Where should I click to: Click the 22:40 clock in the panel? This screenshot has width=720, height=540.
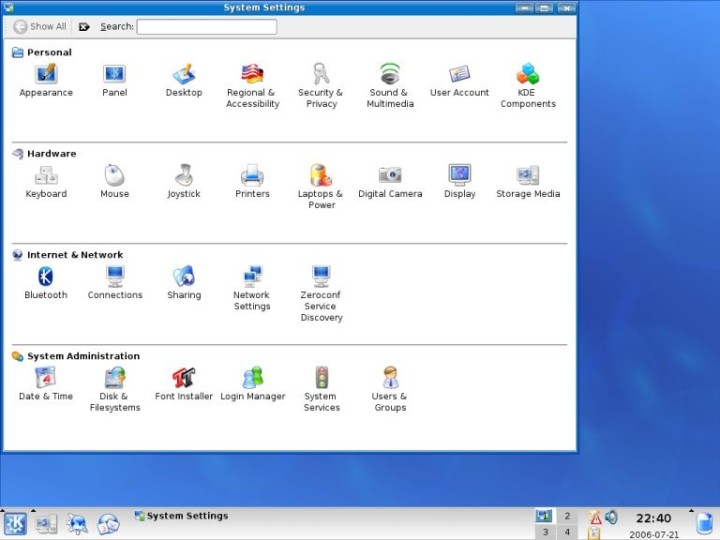(x=653, y=518)
